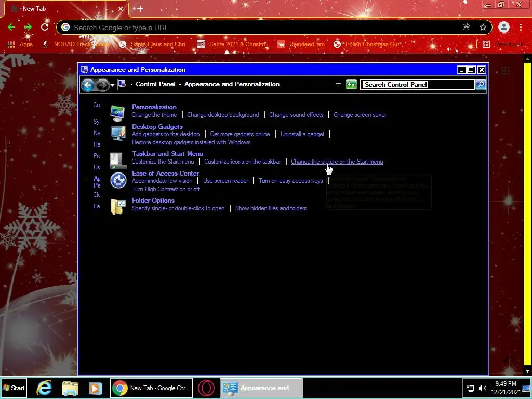The image size is (532, 399).
Task: Open the Chrome profile avatar
Action: click(x=504, y=27)
